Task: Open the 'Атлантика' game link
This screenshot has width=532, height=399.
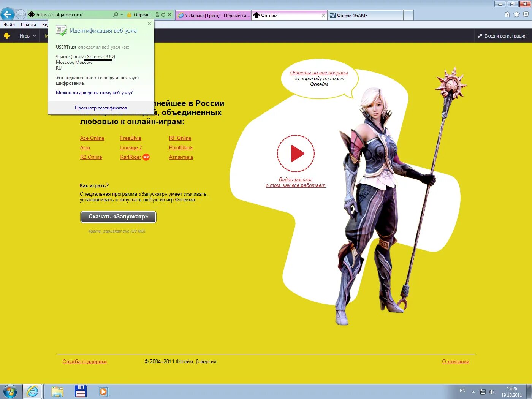Action: [181, 157]
